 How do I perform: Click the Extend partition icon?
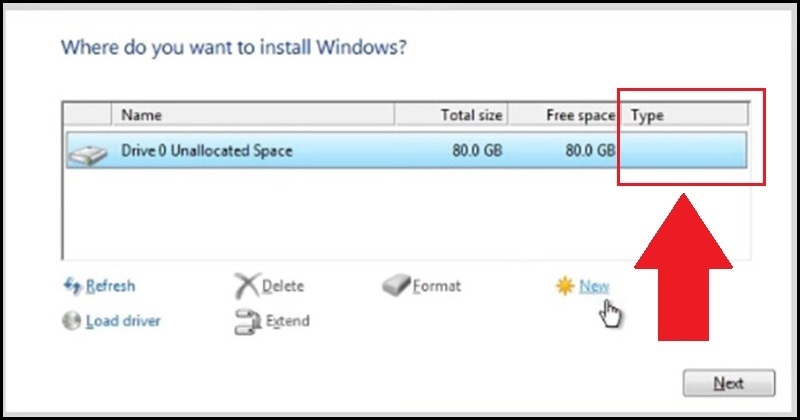247,321
